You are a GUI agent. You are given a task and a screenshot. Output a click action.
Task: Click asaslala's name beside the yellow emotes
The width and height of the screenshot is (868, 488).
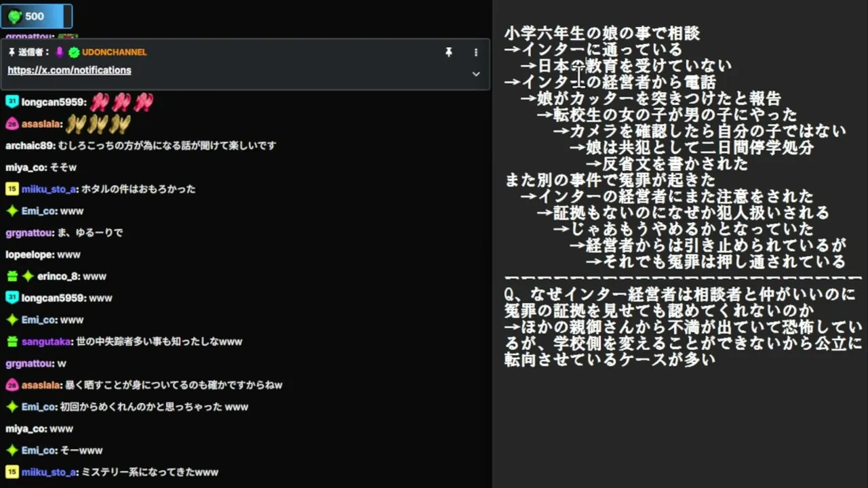click(41, 124)
